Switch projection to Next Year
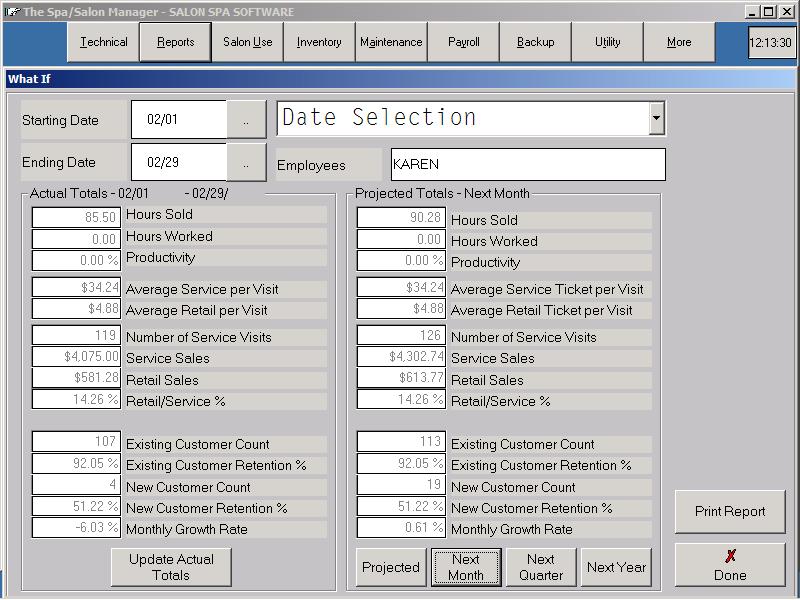 click(x=616, y=567)
